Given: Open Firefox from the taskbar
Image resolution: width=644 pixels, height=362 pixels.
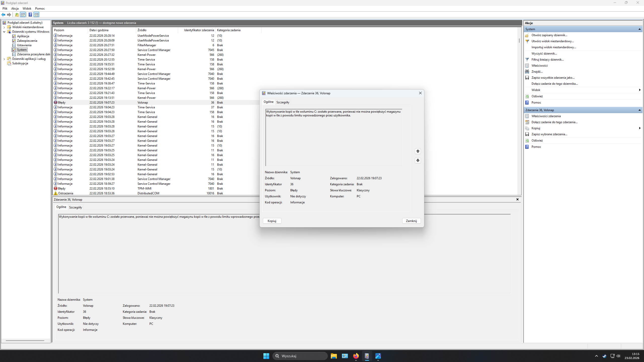Looking at the screenshot, I should click(x=356, y=356).
